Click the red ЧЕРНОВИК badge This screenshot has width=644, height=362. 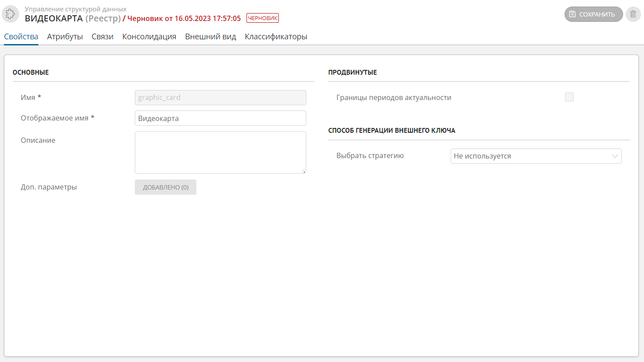[x=263, y=18]
